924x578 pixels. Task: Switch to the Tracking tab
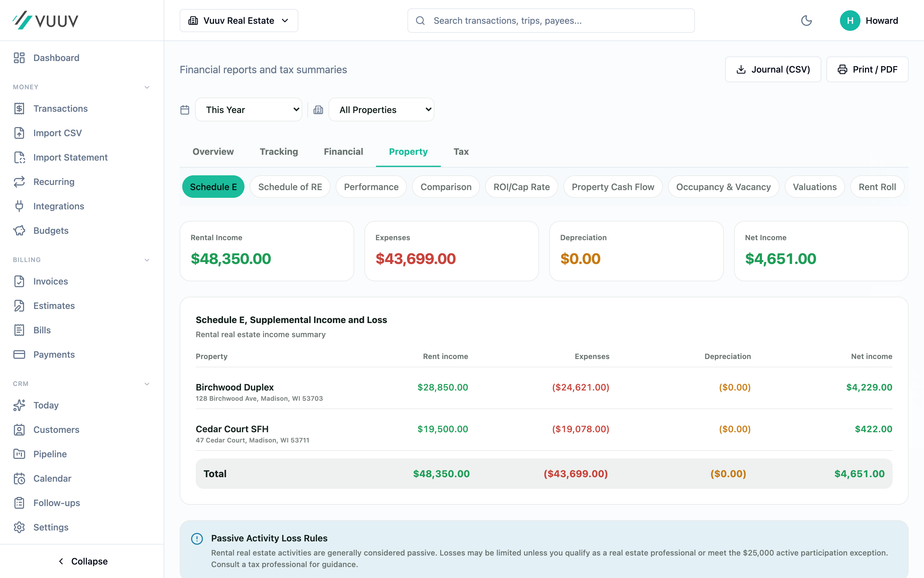pyautogui.click(x=279, y=152)
